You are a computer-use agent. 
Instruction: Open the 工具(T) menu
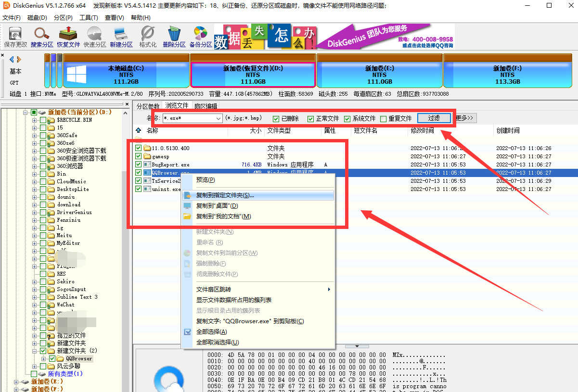(x=89, y=18)
